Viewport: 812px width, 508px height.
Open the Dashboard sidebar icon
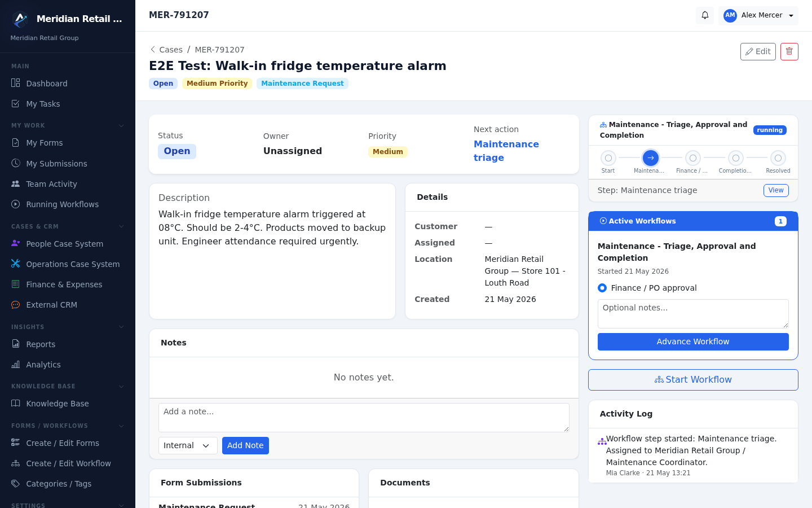(16, 83)
